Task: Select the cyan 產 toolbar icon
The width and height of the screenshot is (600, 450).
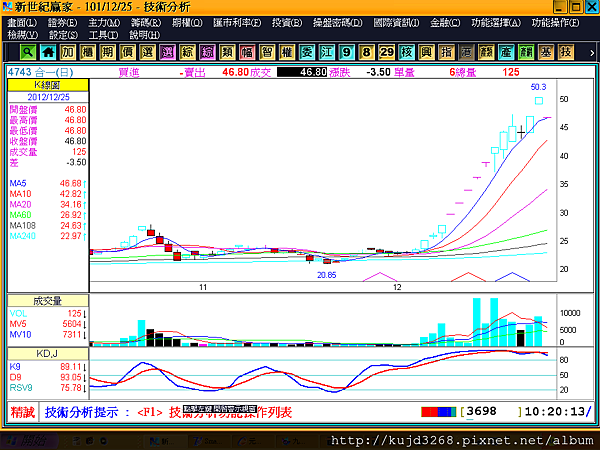Action: [506, 52]
